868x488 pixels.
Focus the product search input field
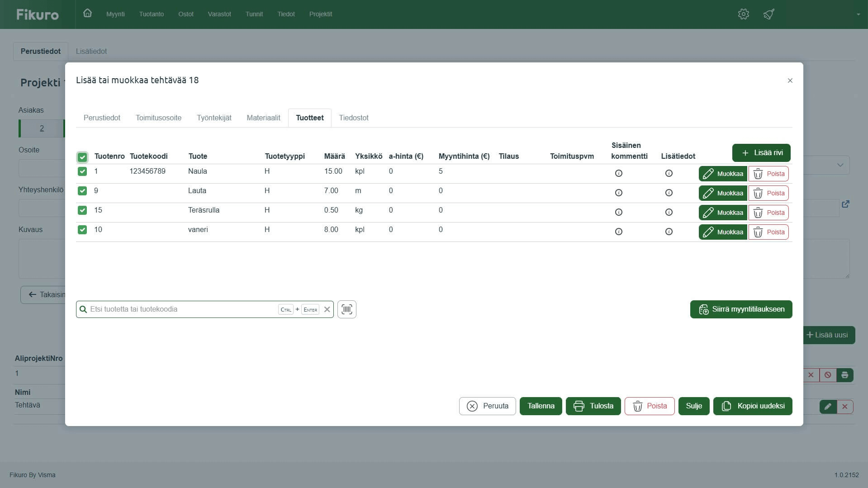(x=181, y=309)
